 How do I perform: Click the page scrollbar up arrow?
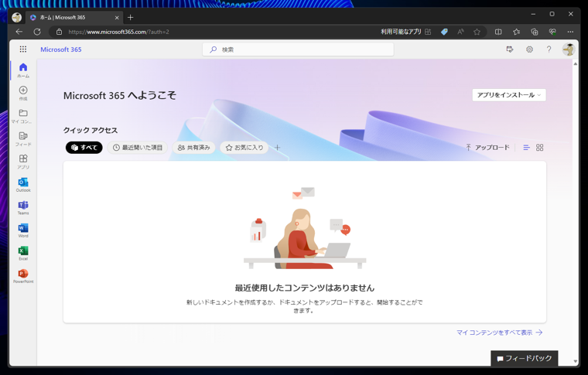(x=576, y=63)
